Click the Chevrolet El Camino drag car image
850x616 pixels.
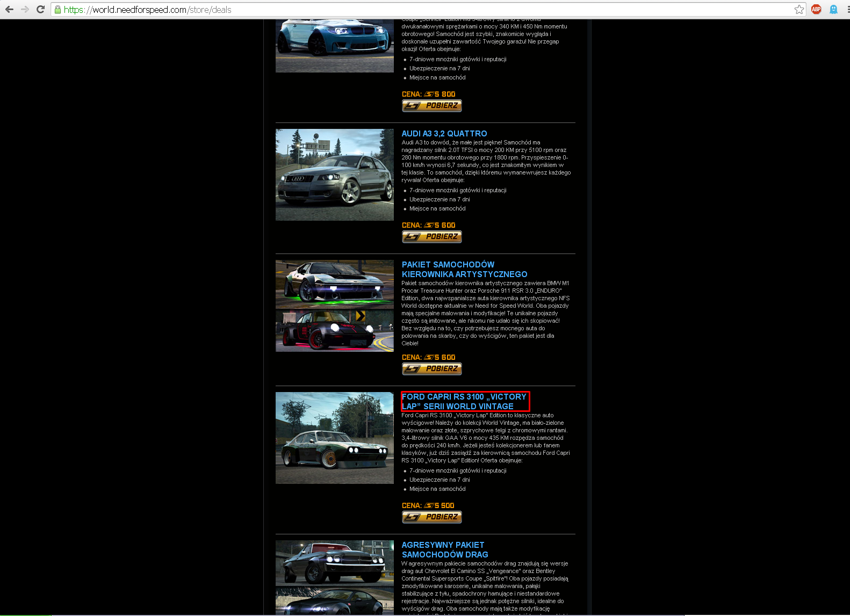pyautogui.click(x=335, y=563)
